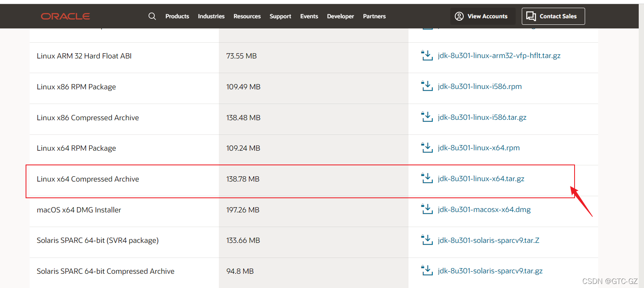
Task: Click the Contact Sales chat icon
Action: click(531, 16)
